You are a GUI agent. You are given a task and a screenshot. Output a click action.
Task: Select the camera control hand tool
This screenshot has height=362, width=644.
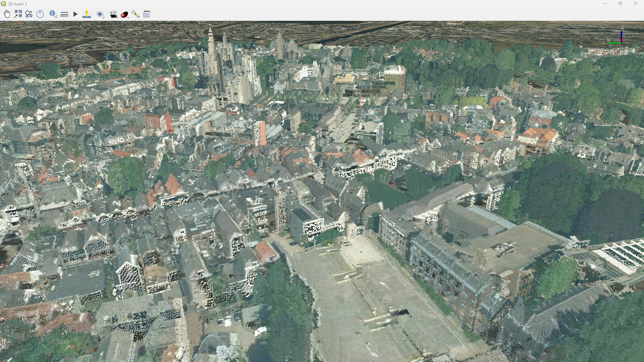[x=7, y=14]
